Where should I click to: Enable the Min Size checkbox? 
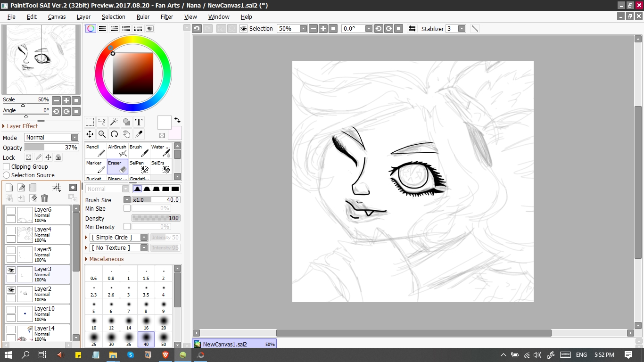[127, 208]
